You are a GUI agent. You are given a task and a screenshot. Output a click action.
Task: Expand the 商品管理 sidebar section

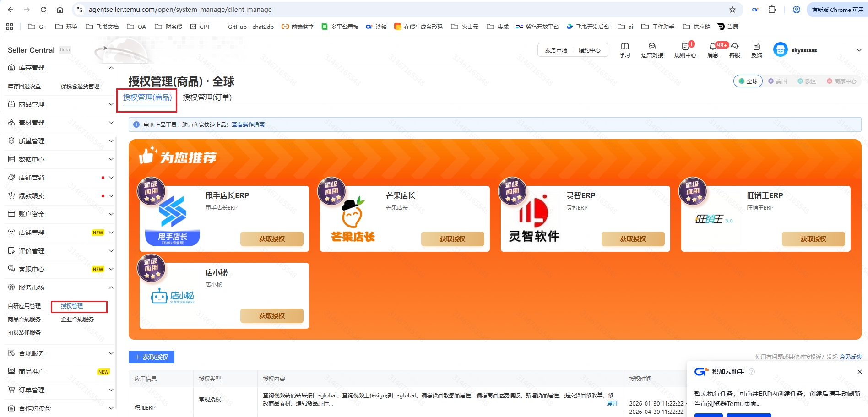tap(111, 104)
